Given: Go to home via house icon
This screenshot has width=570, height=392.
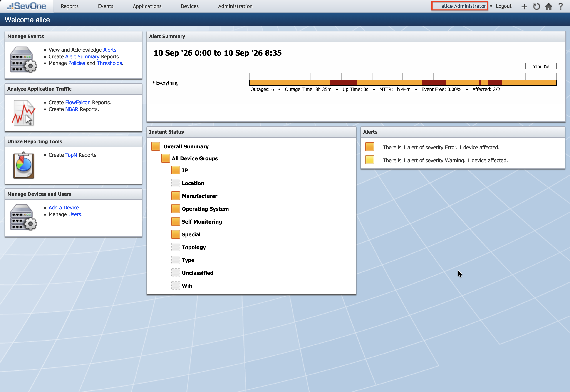Looking at the screenshot, I should [549, 6].
